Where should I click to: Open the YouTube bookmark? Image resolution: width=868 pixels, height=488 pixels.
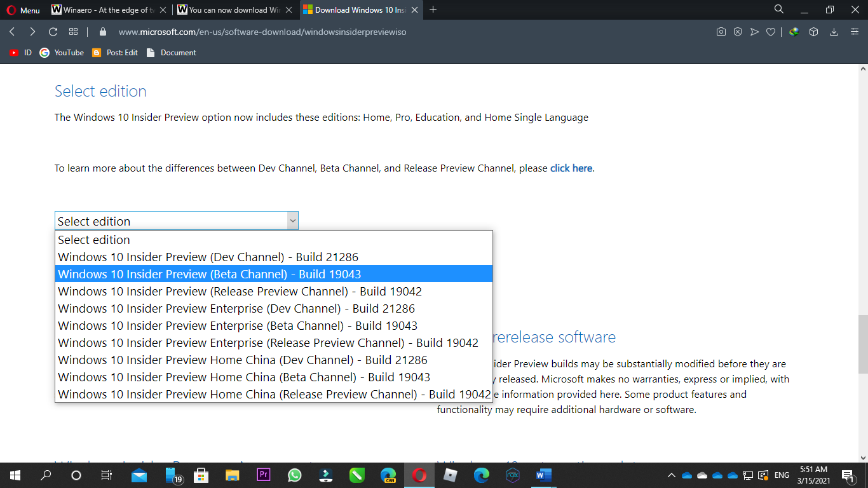coord(62,53)
